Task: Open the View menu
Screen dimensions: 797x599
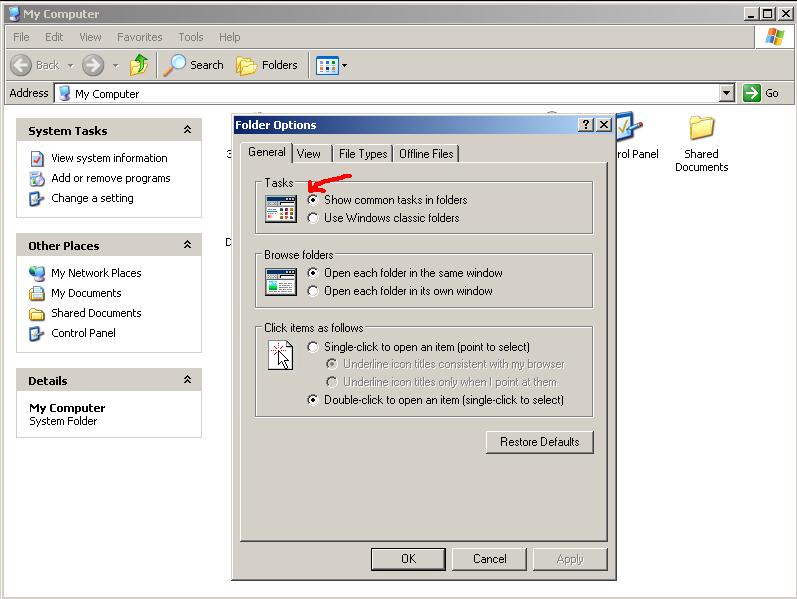Action: tap(90, 37)
